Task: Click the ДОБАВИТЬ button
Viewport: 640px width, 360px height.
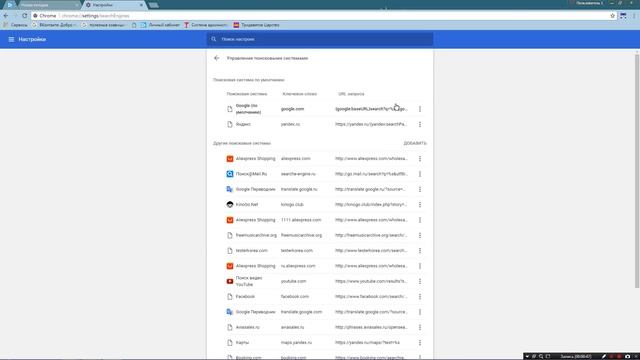Action: 415,143
